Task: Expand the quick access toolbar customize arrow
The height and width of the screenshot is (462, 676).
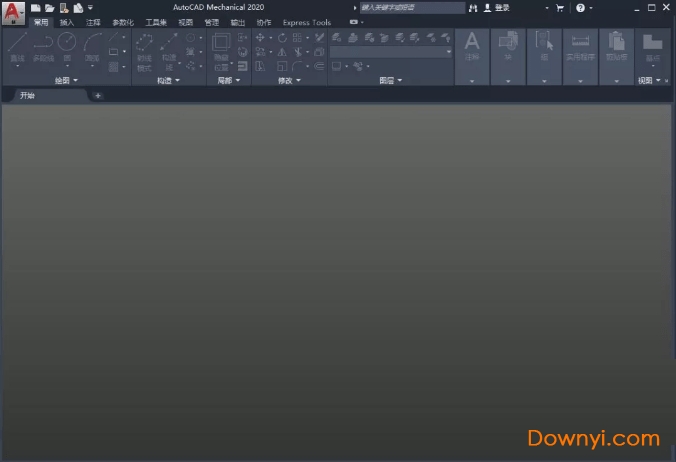Action: coord(90,7)
